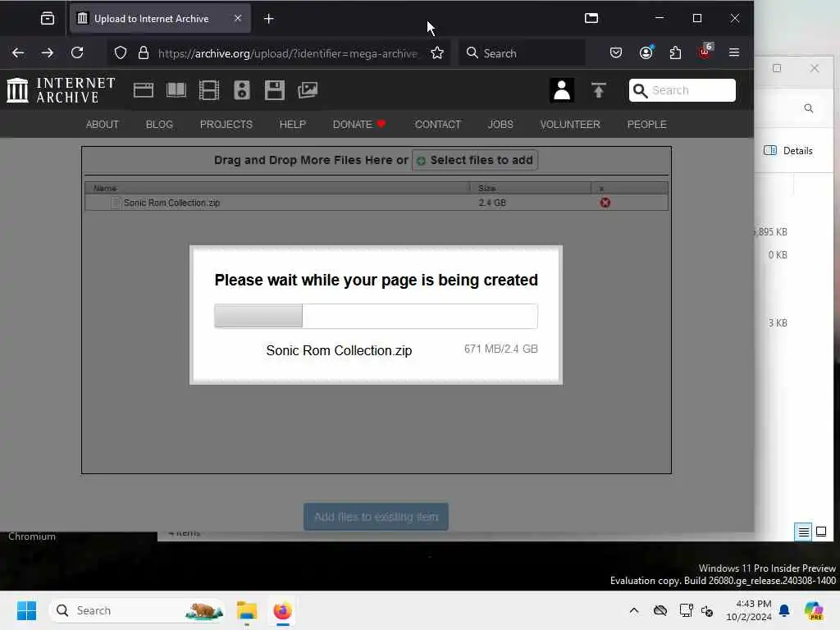Open the Software floppy disk icon
This screenshot has height=630, width=840.
point(274,90)
